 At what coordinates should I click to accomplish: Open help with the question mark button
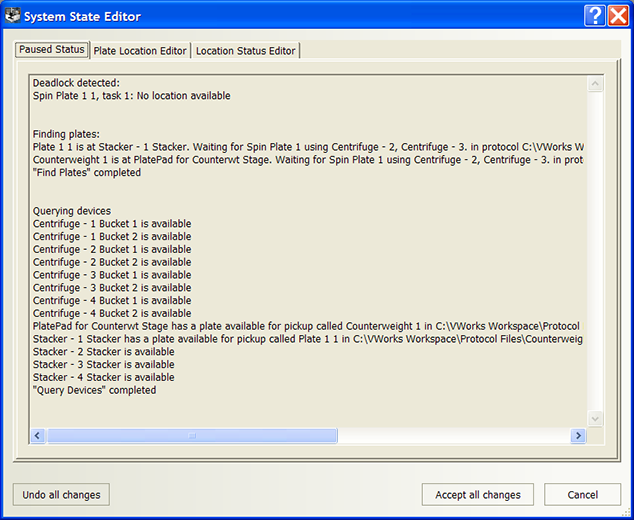click(595, 16)
